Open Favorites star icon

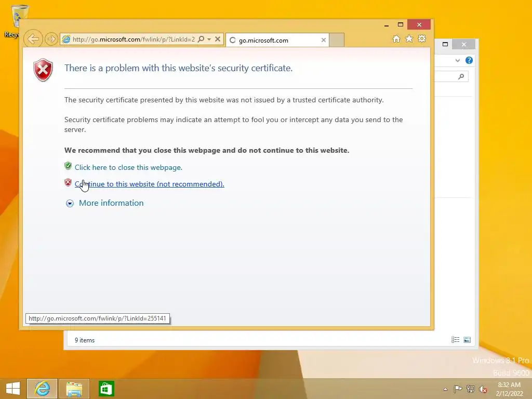409,38
